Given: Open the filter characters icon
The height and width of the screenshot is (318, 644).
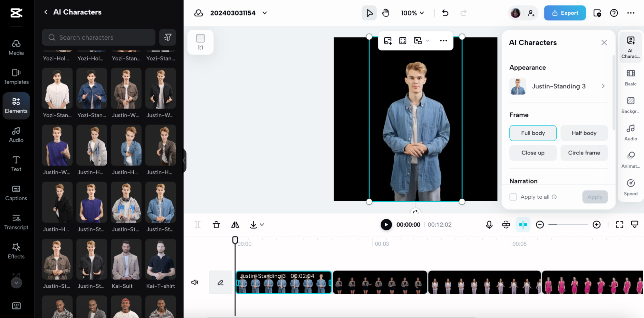Looking at the screenshot, I should coord(168,37).
